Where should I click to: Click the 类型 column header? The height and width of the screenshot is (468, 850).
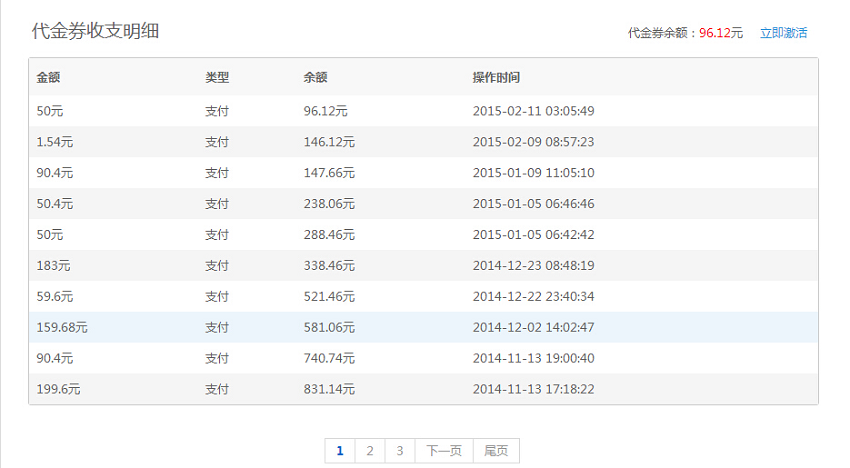pyautogui.click(x=217, y=78)
